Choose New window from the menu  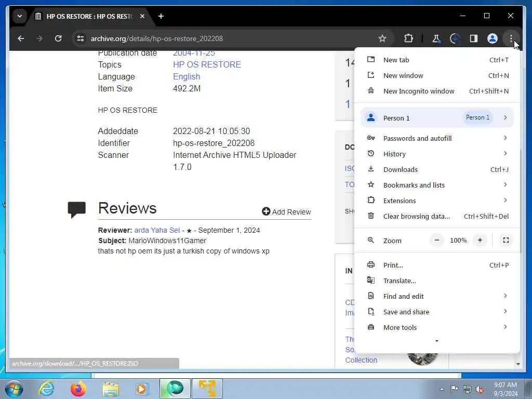(437, 75)
